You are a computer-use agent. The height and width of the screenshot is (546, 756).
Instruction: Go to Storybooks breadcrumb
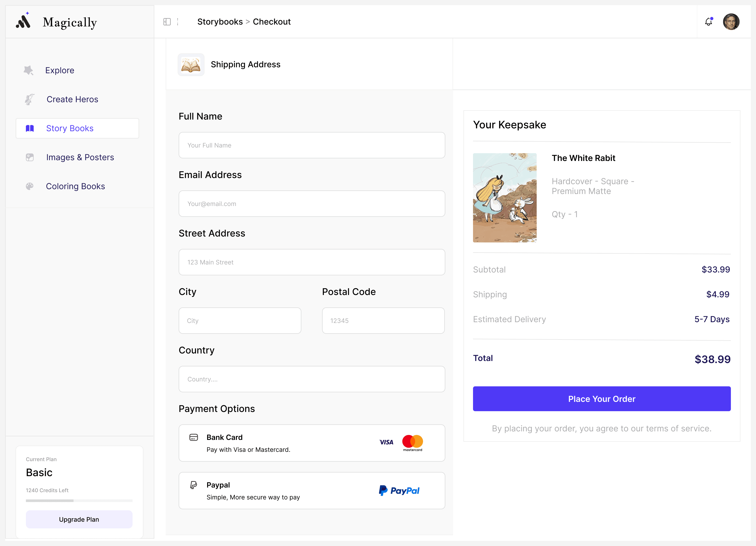coord(220,22)
